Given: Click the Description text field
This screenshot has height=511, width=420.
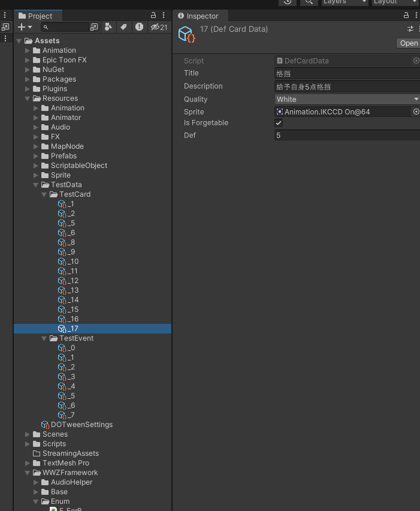Looking at the screenshot, I should 348,86.
